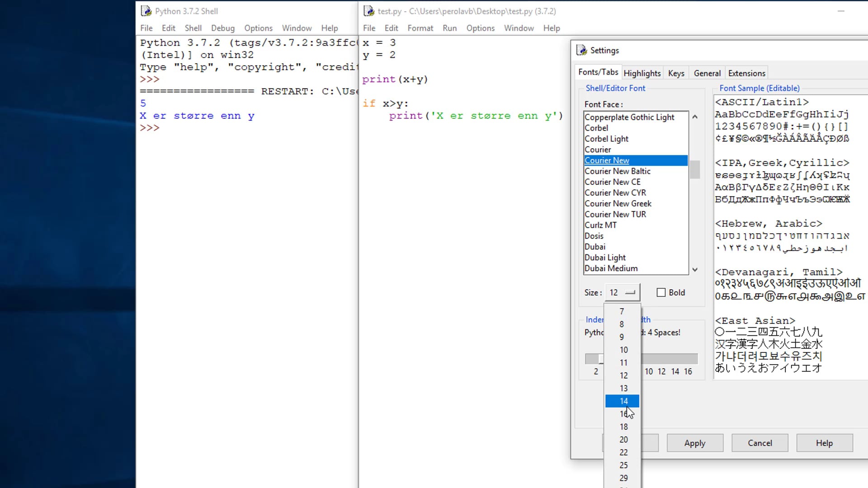The height and width of the screenshot is (488, 868).
Task: Click the feather icon in the Settings dialog
Action: tap(580, 50)
